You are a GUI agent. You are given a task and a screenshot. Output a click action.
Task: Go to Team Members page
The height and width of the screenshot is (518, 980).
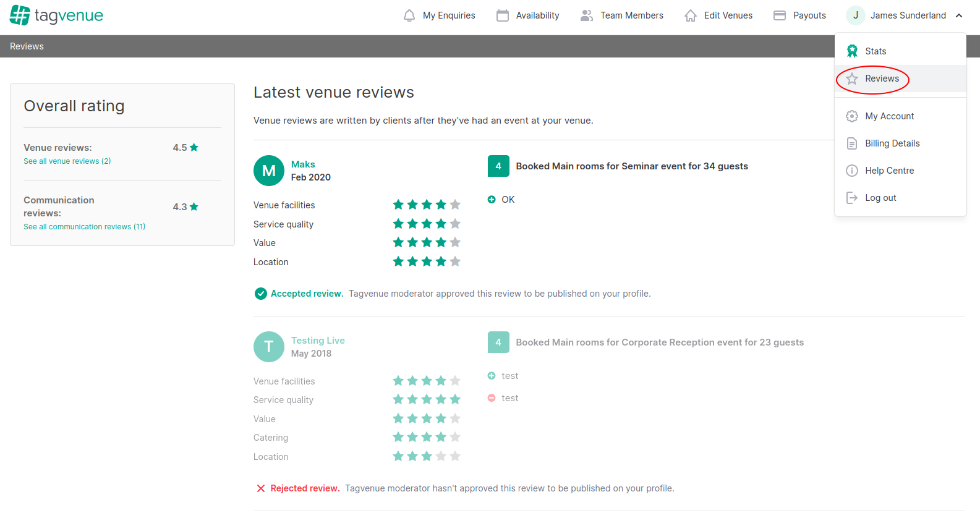point(622,15)
